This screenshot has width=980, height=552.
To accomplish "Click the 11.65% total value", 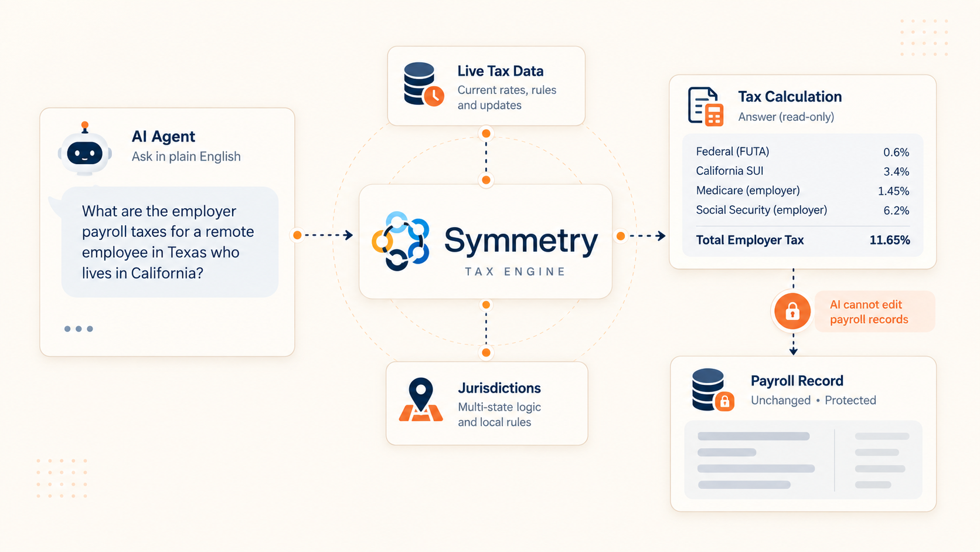I will (890, 240).
